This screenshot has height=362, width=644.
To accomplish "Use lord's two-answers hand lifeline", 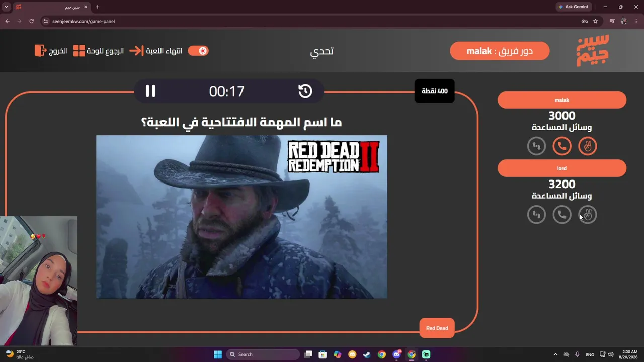I will pyautogui.click(x=587, y=215).
